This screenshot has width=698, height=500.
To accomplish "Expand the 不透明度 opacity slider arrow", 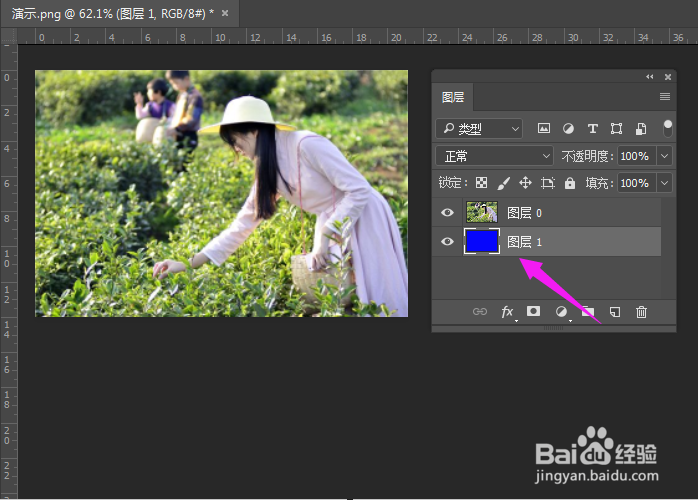I will click(664, 156).
